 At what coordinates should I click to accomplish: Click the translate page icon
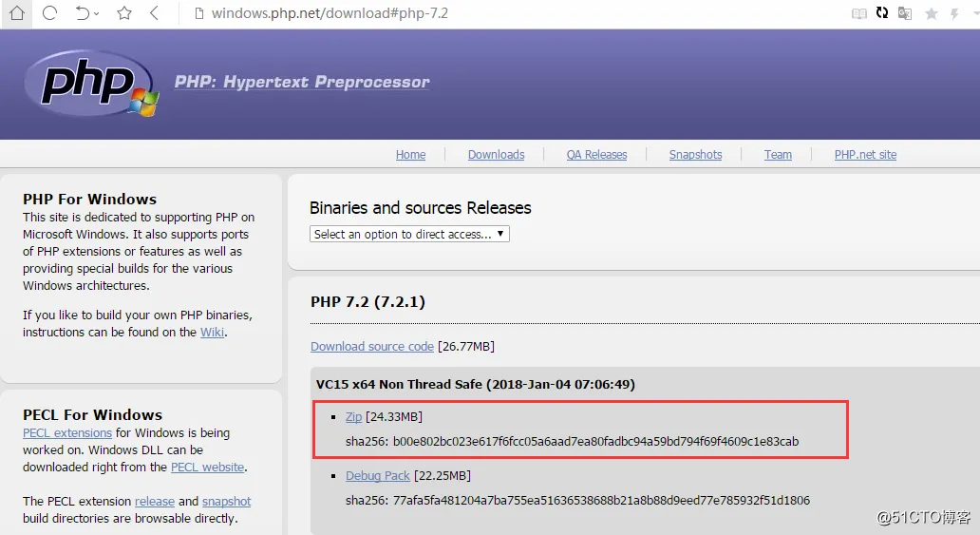point(904,13)
